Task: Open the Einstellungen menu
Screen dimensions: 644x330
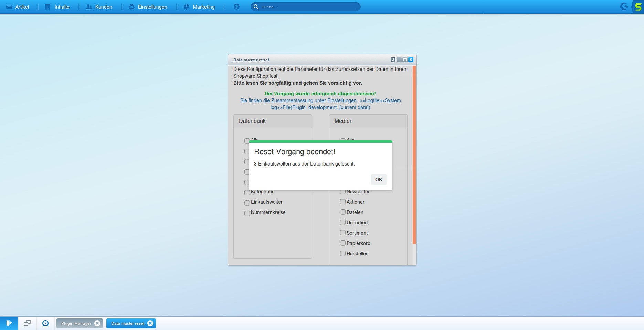Action: pos(148,7)
